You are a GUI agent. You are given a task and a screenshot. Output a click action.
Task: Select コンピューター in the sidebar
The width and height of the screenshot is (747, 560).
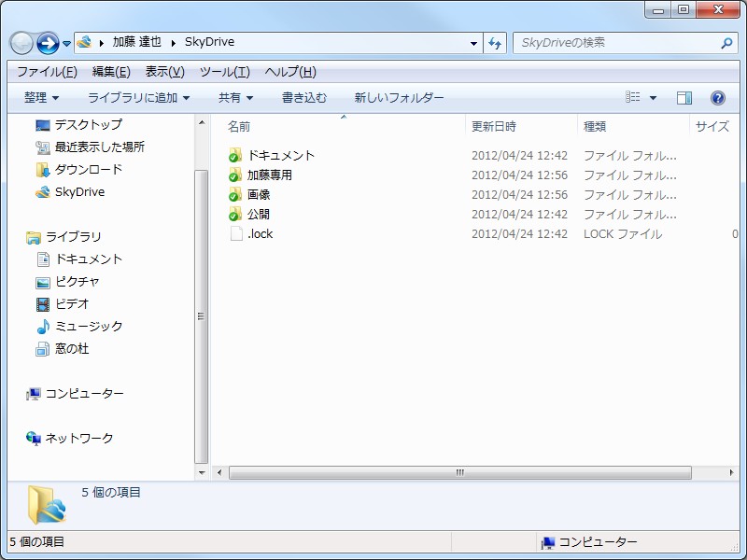[87, 394]
